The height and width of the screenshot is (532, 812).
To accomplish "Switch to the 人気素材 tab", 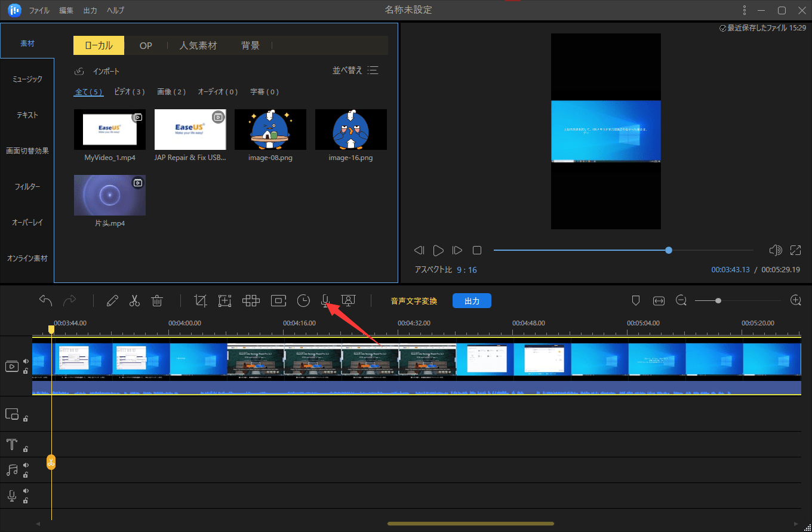I will [x=198, y=45].
